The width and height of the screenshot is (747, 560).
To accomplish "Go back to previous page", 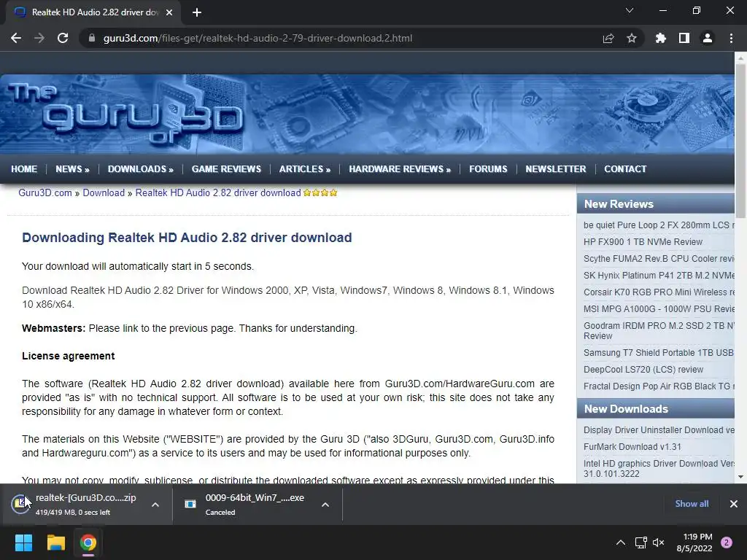I will click(x=16, y=38).
